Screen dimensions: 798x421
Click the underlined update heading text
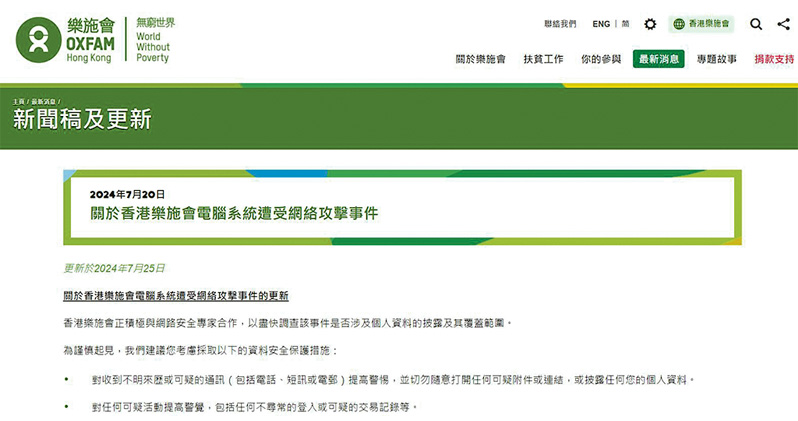(175, 296)
